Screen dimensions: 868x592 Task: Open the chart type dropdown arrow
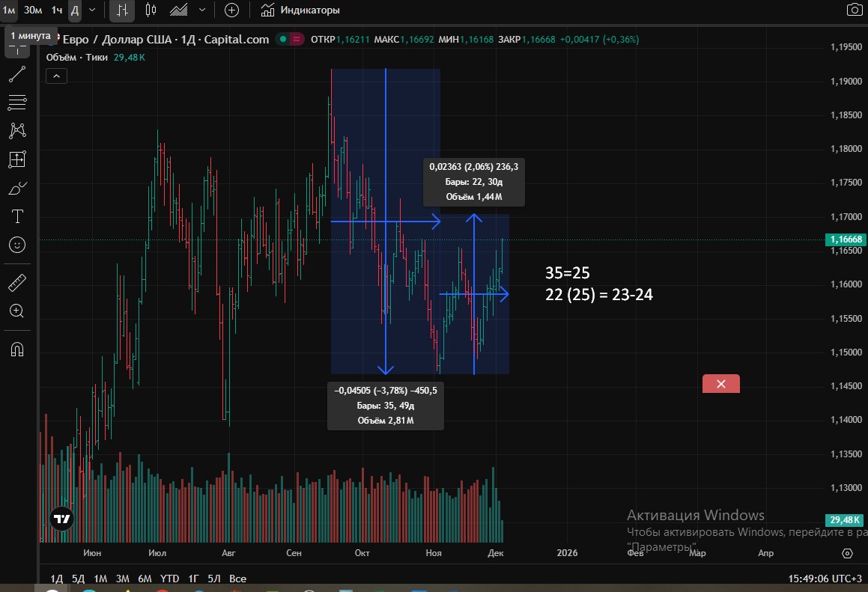pos(202,10)
